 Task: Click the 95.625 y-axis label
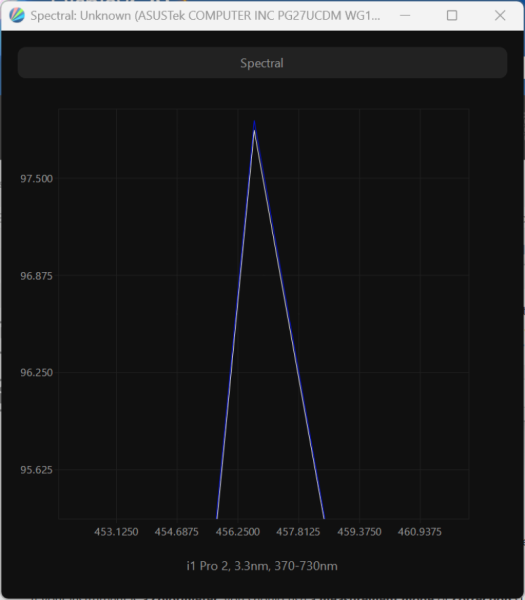click(x=36, y=470)
